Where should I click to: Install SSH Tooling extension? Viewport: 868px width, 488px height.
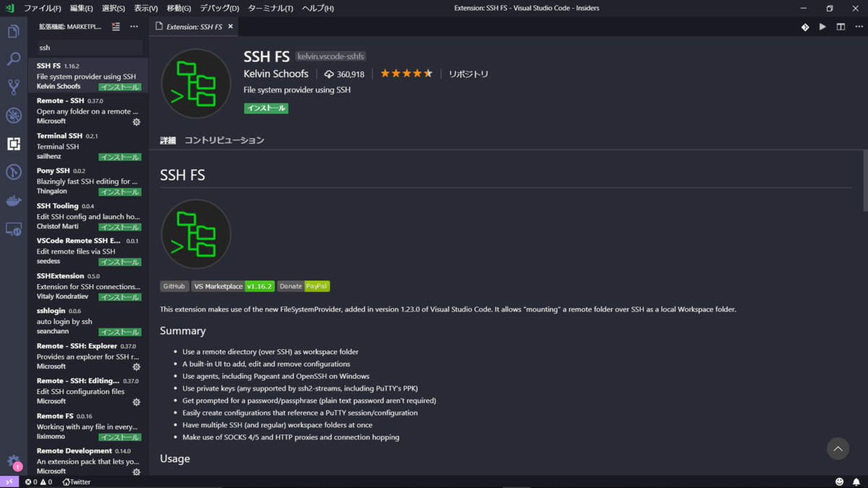tap(120, 227)
